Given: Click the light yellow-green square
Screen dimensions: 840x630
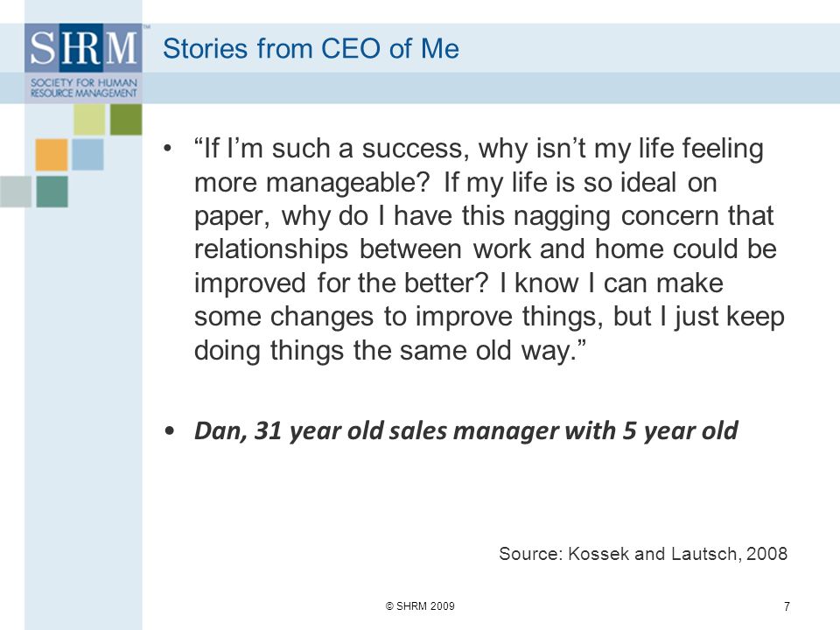Looking at the screenshot, I should [89, 119].
